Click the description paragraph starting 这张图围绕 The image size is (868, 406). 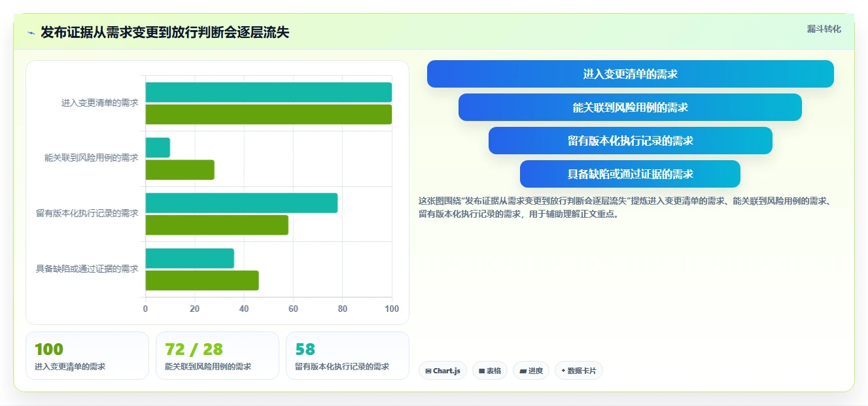tap(625, 207)
